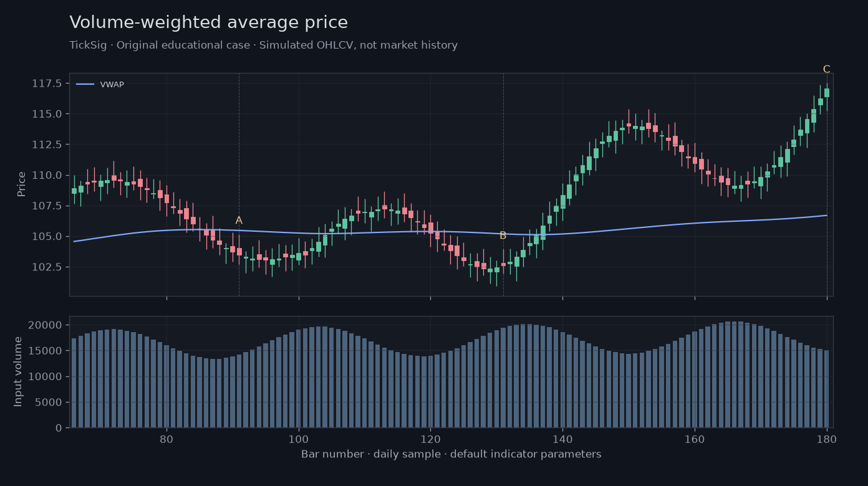This screenshot has width=868, height=486.
Task: Select marker label B on the price chart
Action: [503, 236]
